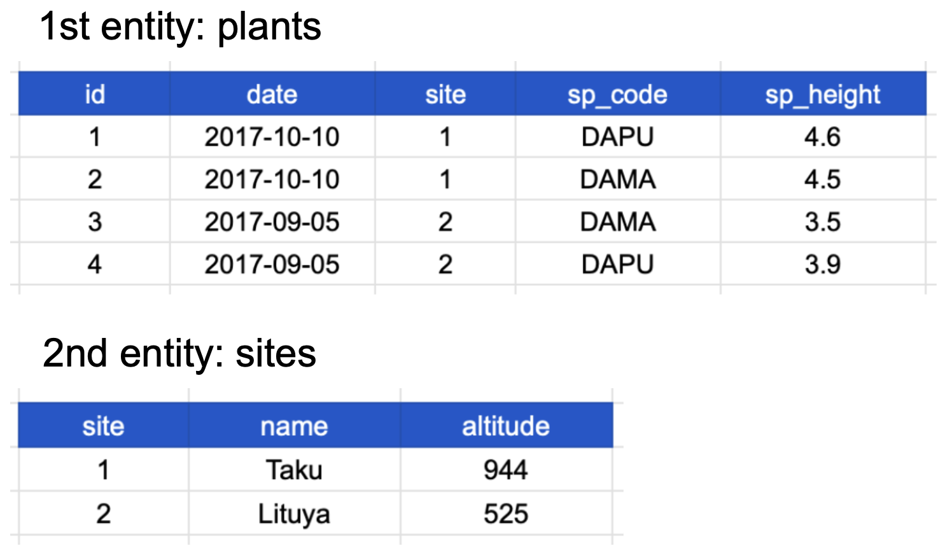Select the sp_height cell showing 3.5
This screenshot has height=560, width=952.
(x=822, y=222)
